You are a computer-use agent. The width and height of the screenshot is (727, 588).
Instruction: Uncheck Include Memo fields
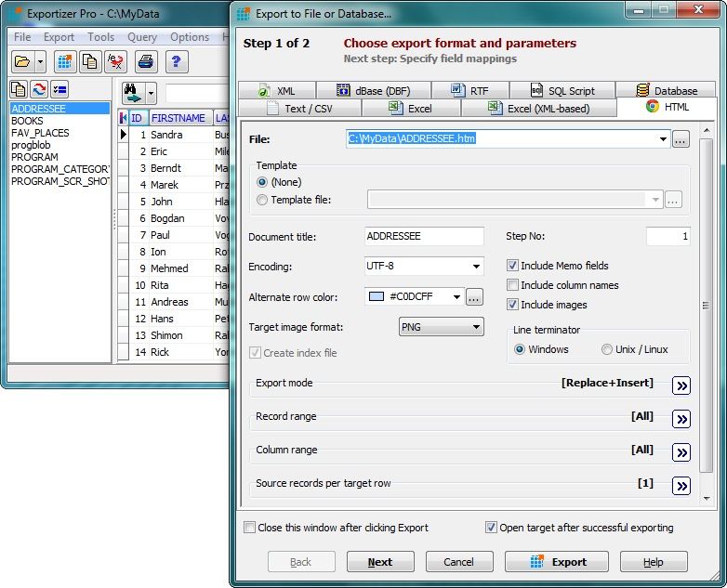tap(512, 266)
